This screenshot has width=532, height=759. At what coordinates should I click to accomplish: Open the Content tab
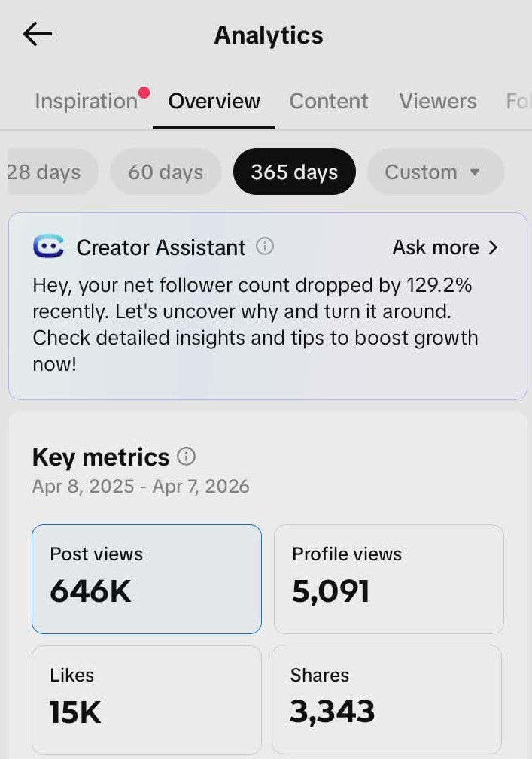329,102
